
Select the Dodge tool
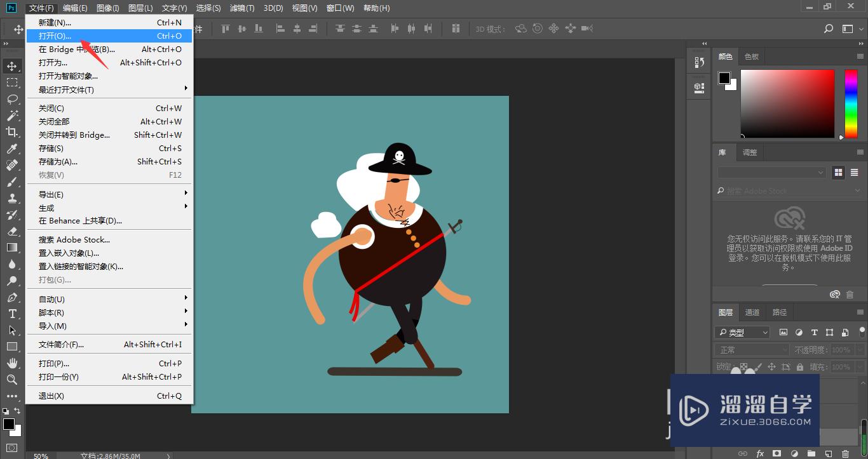coord(12,281)
